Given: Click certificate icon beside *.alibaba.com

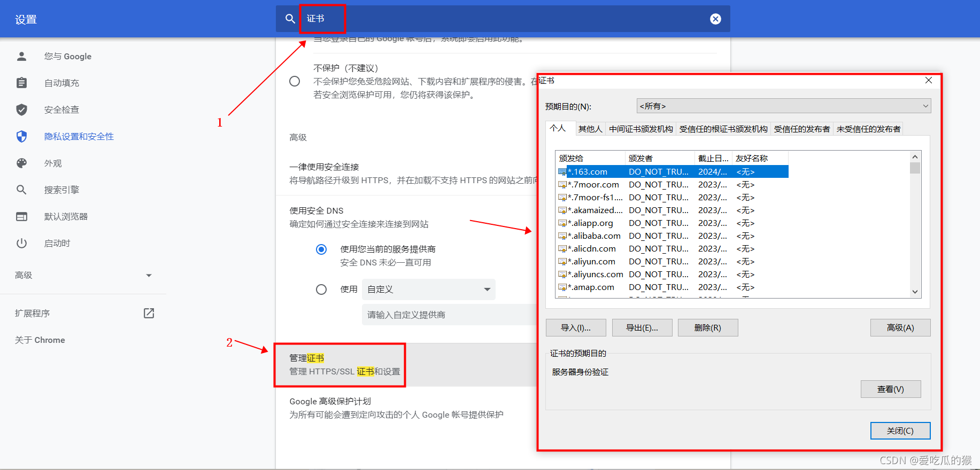Looking at the screenshot, I should (x=562, y=236).
